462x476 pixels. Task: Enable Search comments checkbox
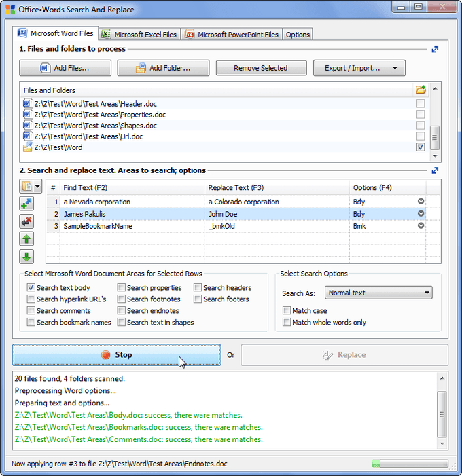[31, 310]
